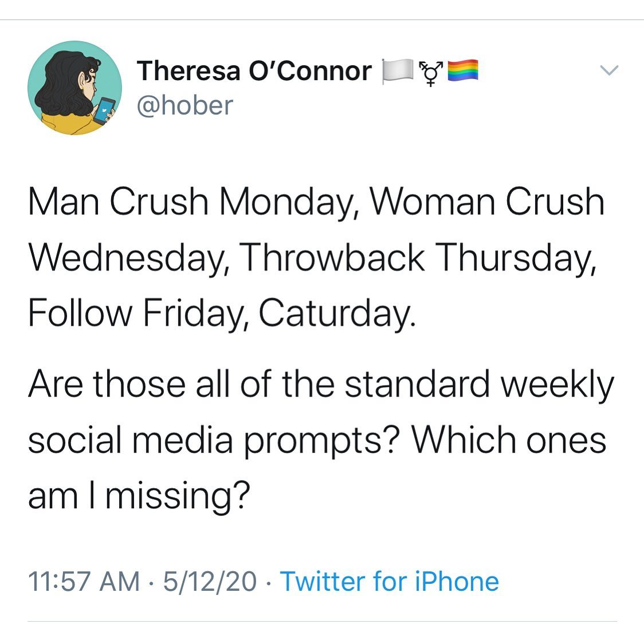Click the phrase "Throwback Thursday"
Image resolution: width=644 pixels, height=644 pixels.
pyautogui.click(x=418, y=257)
